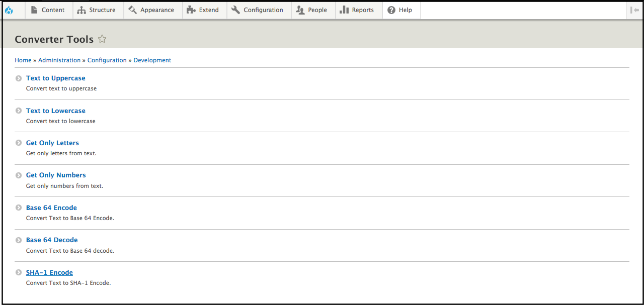The height and width of the screenshot is (305, 644).
Task: Click arrow bullet beside Base 64 Encode
Action: (x=19, y=208)
